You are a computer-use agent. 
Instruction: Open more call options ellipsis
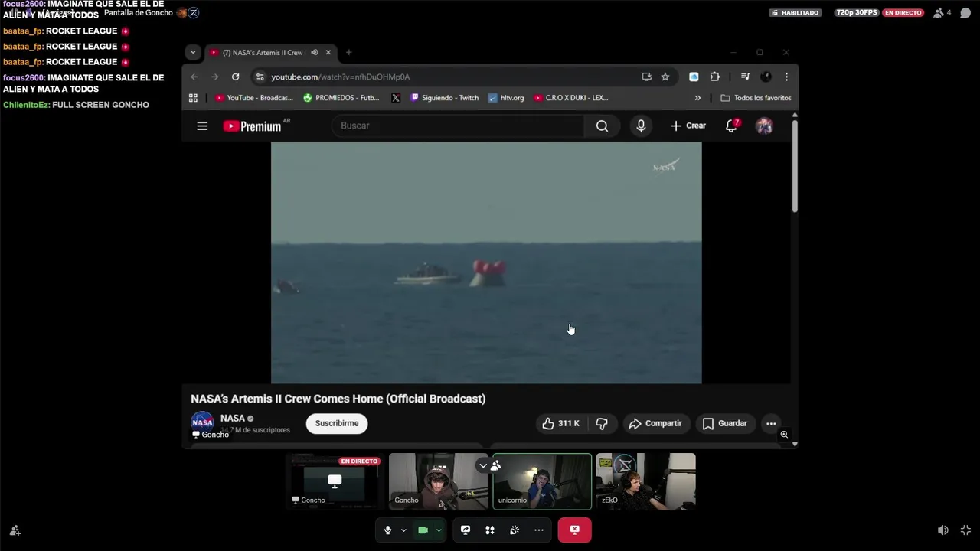[539, 530]
